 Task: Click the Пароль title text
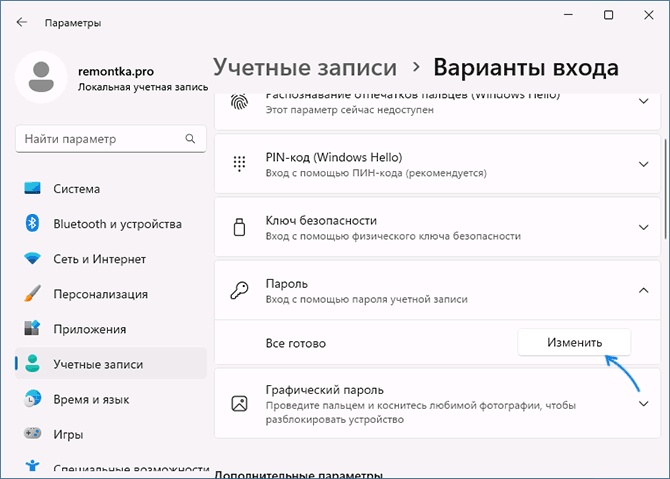(286, 284)
